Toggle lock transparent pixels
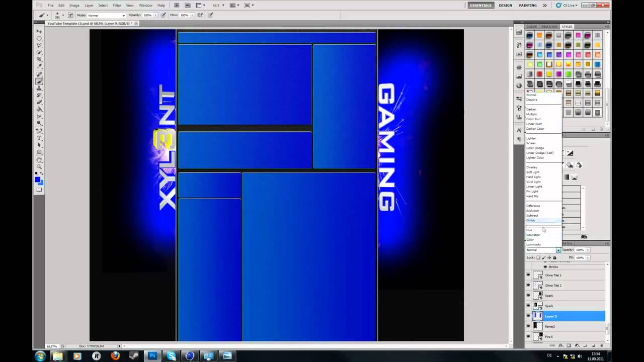 pos(538,257)
